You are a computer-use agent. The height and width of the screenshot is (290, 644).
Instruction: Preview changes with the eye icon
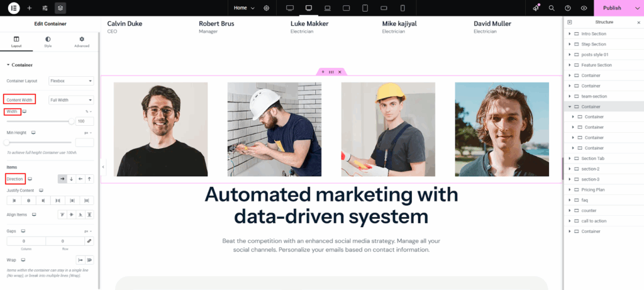[x=584, y=8]
